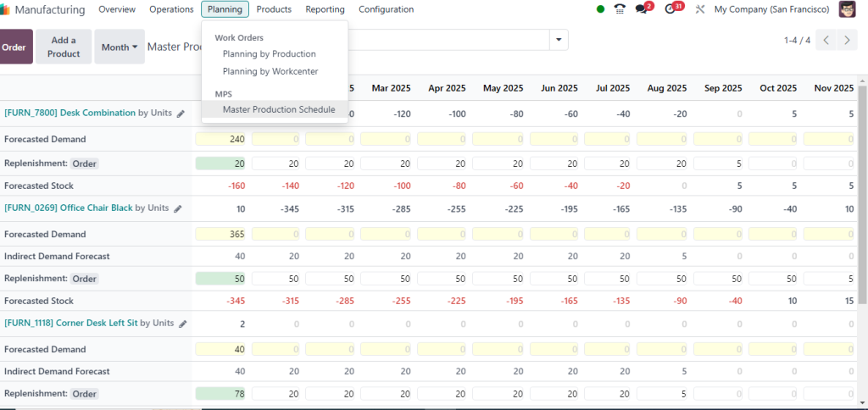Click forecasted demand field showing 240
The height and width of the screenshot is (410, 868).
[221, 140]
